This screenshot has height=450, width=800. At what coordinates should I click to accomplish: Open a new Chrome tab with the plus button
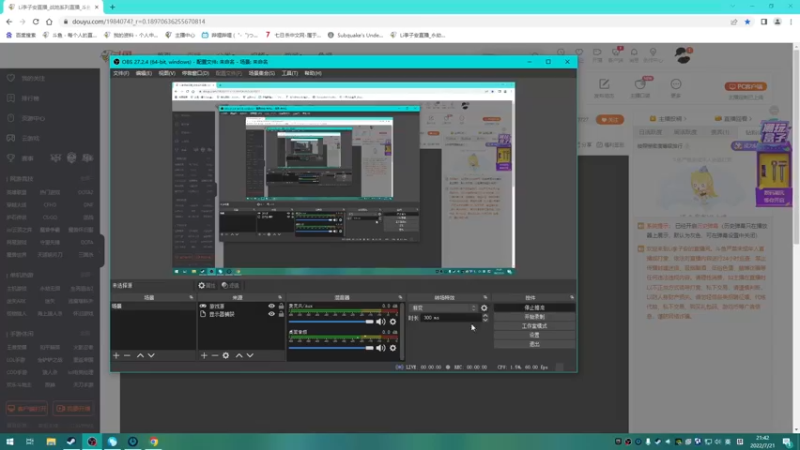pyautogui.click(x=112, y=7)
